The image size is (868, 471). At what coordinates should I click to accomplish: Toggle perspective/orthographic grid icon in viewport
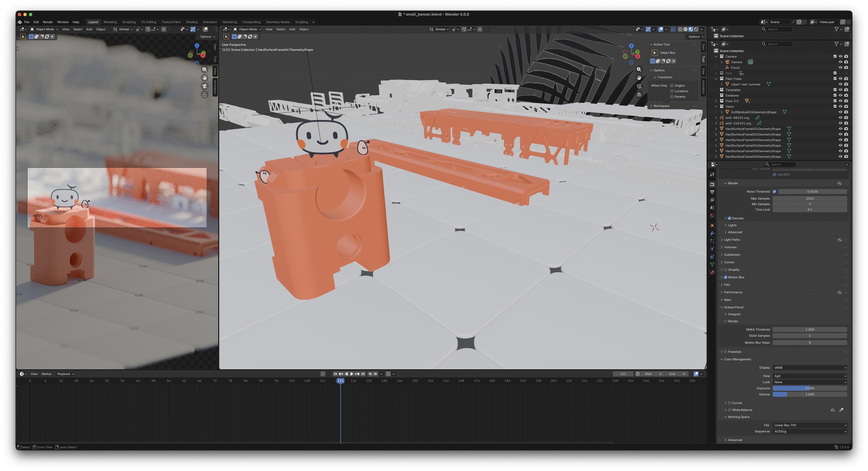(639, 95)
